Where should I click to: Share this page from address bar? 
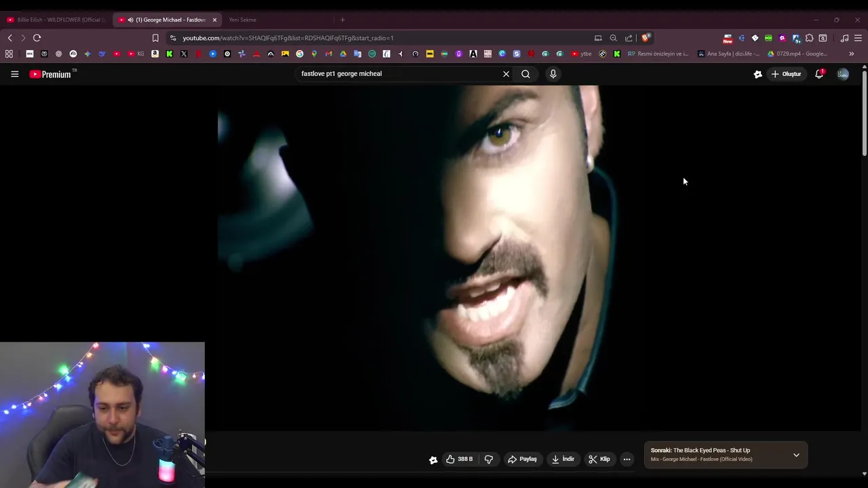pos(629,38)
